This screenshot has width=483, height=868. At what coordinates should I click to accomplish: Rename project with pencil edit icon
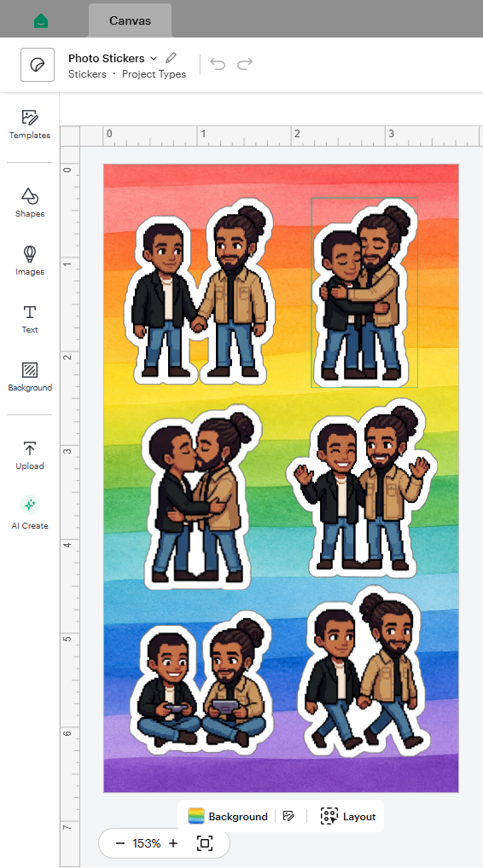click(172, 58)
